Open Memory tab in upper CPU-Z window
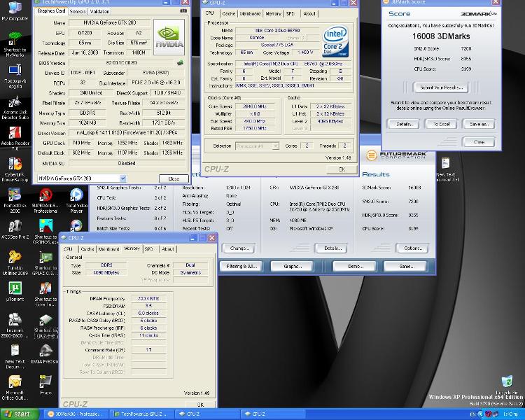 tap(273, 13)
